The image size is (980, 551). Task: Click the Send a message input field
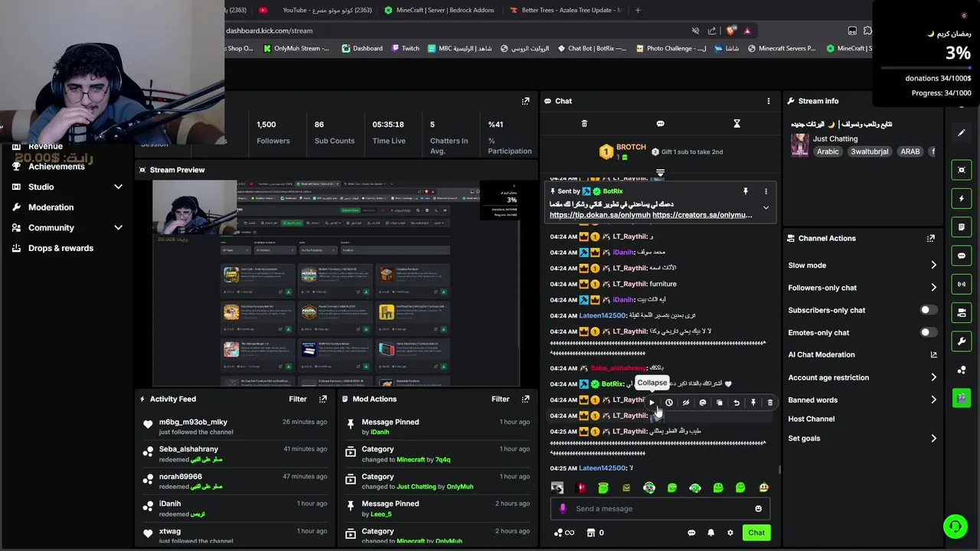point(660,508)
